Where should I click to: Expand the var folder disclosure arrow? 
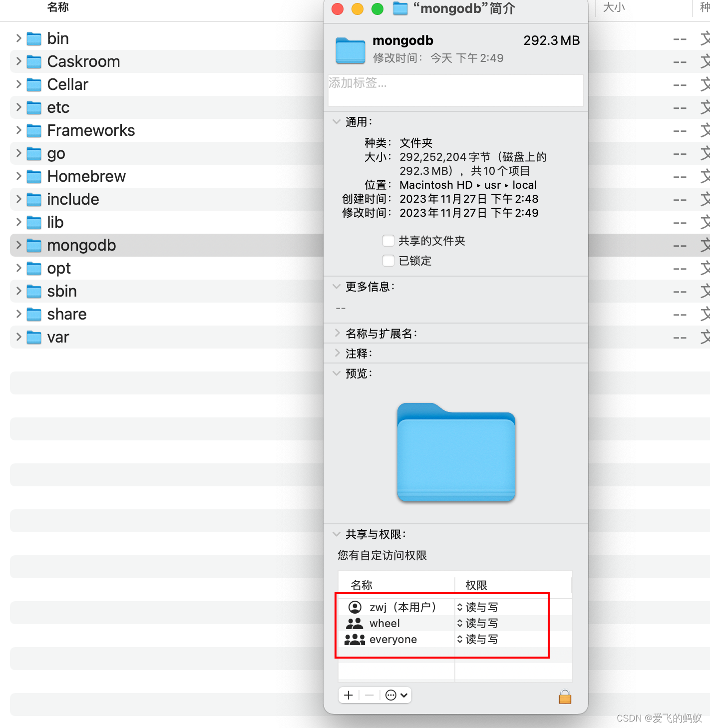[x=18, y=337]
